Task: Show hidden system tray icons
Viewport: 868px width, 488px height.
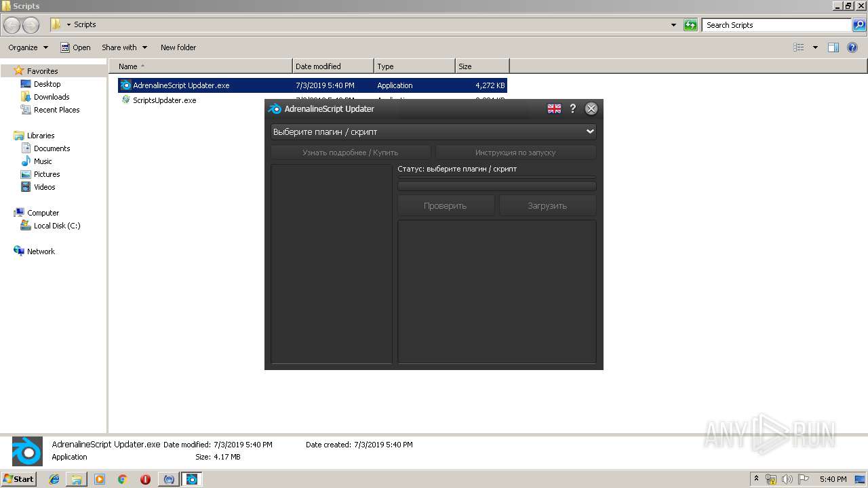Action: coord(756,479)
